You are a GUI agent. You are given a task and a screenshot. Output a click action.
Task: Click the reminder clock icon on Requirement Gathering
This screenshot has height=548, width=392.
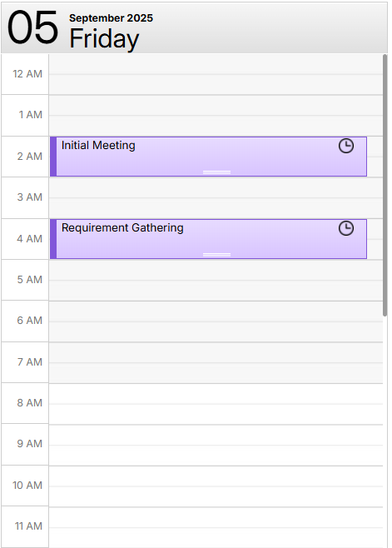346,228
